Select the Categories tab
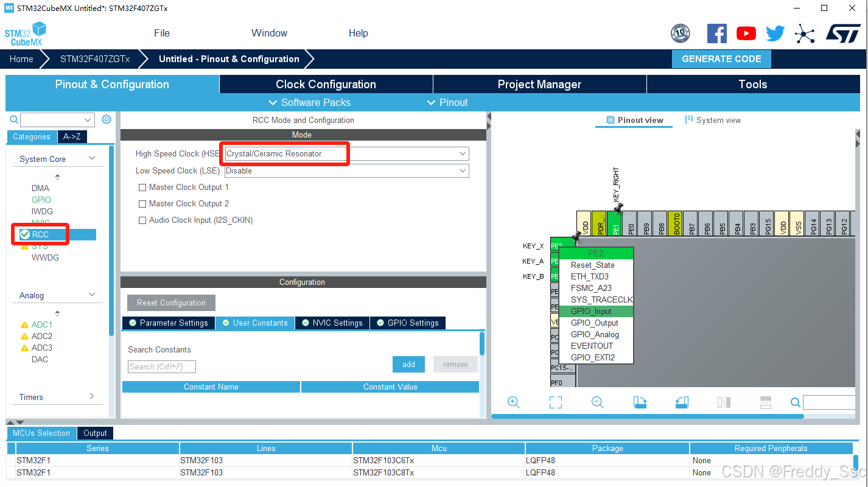The image size is (868, 487). pyautogui.click(x=32, y=137)
